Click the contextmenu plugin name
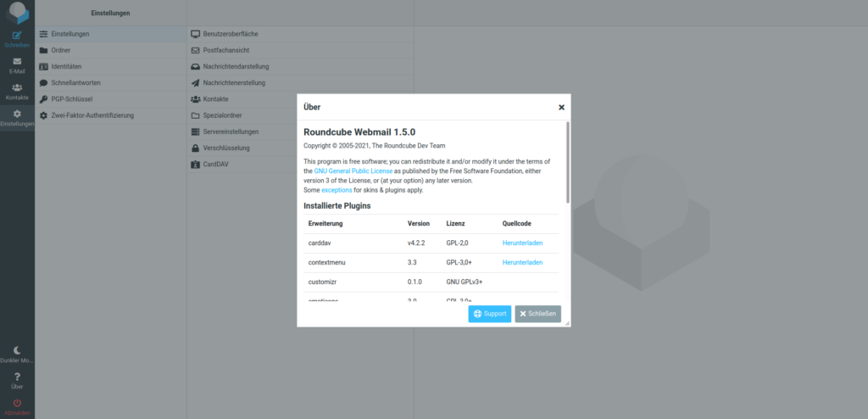 pyautogui.click(x=326, y=262)
